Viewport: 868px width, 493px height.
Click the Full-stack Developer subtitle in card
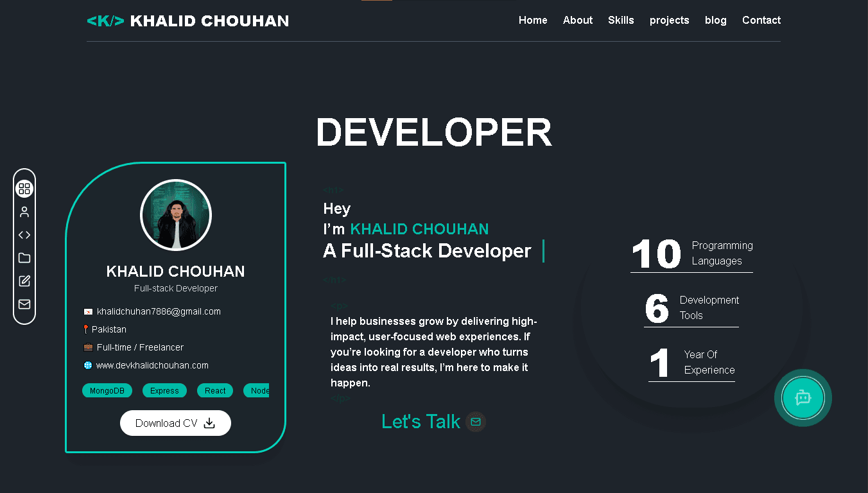tap(176, 288)
